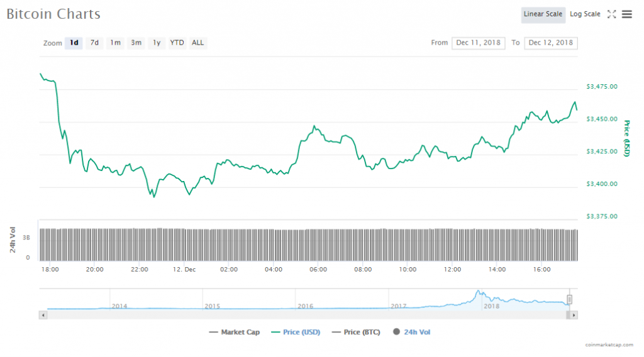The image size is (644, 357).
Task: Edit the From date field
Action: (x=478, y=43)
